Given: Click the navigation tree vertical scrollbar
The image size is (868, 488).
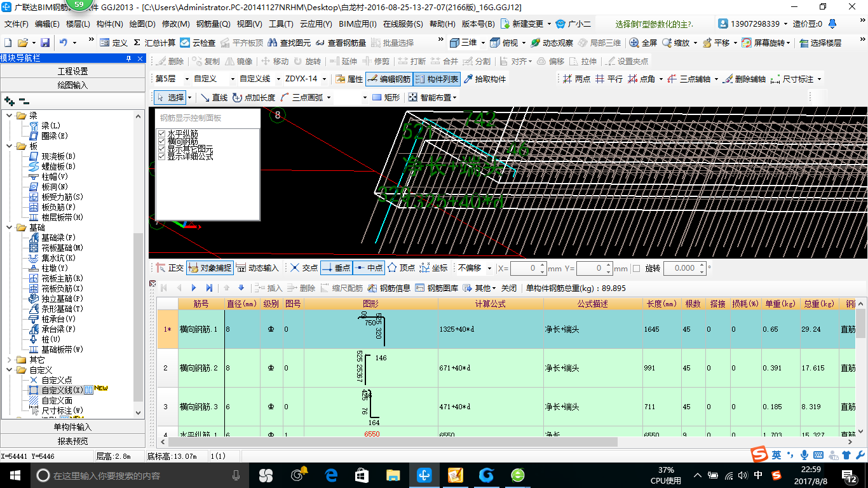Looking at the screenshot, I should [x=139, y=318].
